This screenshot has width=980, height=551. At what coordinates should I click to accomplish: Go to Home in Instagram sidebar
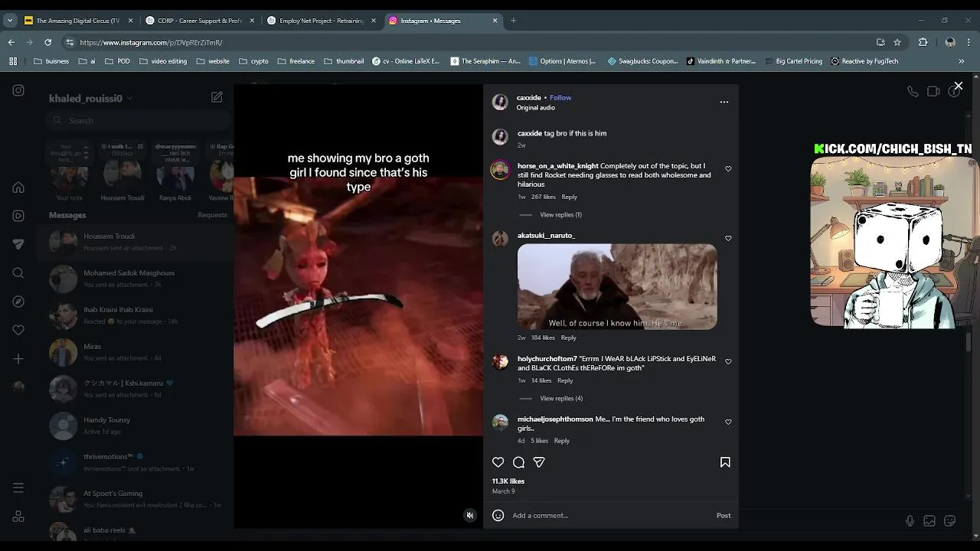[18, 187]
